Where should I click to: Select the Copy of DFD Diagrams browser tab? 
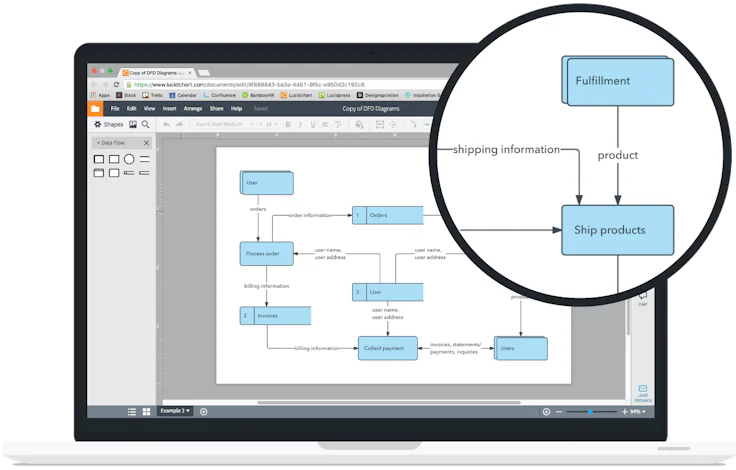coord(157,73)
